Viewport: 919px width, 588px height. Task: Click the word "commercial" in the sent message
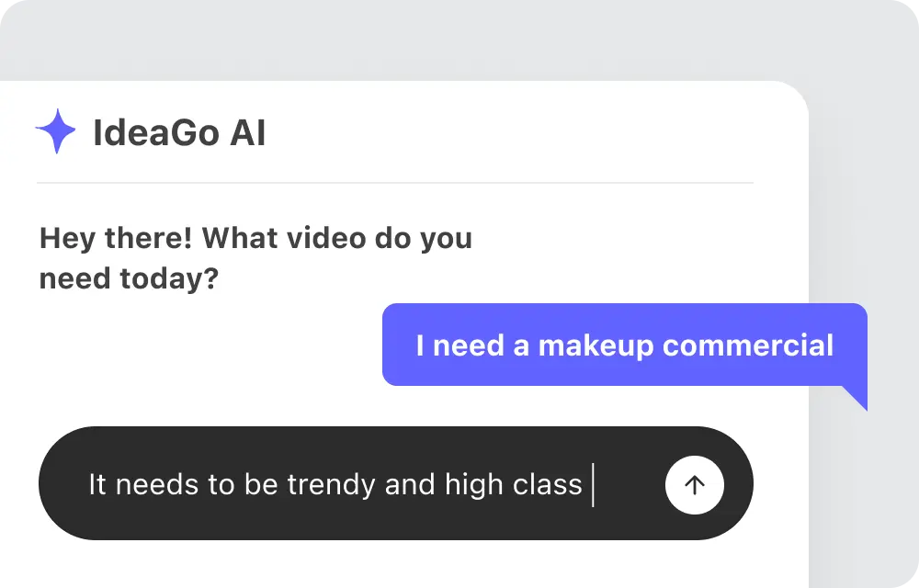(x=748, y=345)
